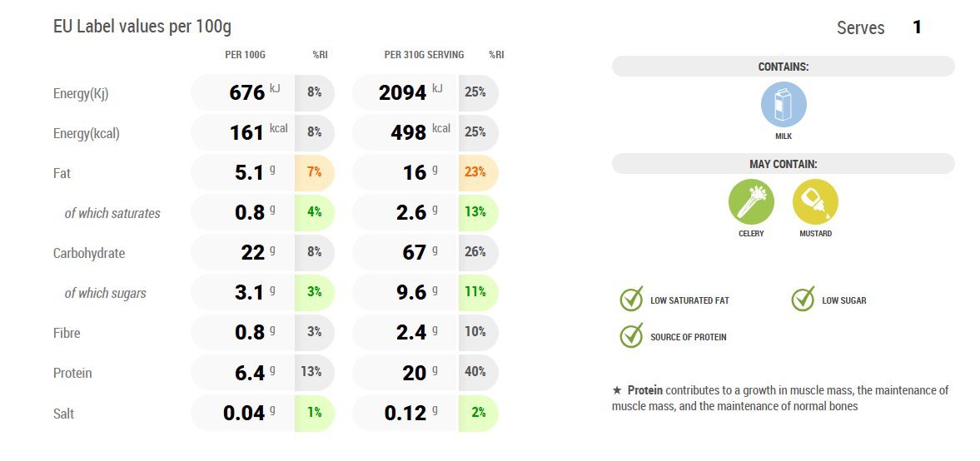
Task: Click the 676 kJ energy value
Action: (x=247, y=92)
